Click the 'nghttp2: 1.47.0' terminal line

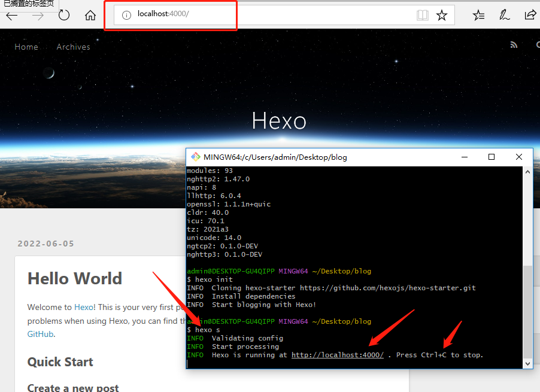pyautogui.click(x=218, y=179)
